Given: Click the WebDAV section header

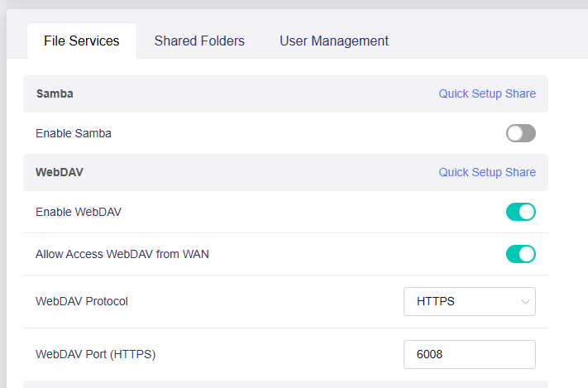Looking at the screenshot, I should tap(60, 172).
